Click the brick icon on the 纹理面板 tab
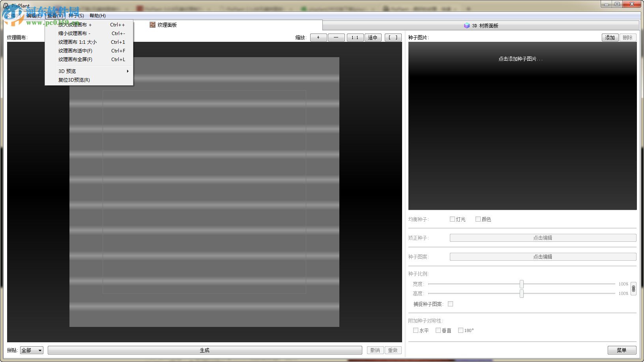The width and height of the screenshot is (644, 362). 152,25
